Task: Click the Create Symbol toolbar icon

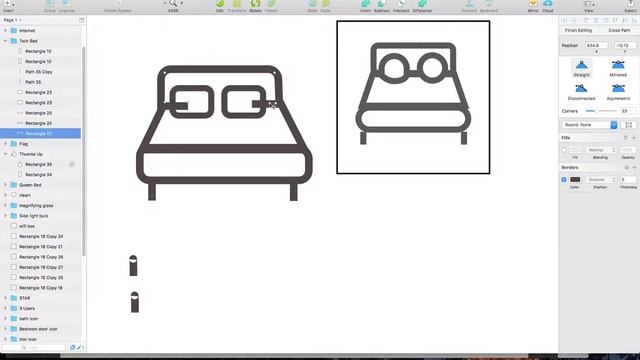Action: coord(118,5)
